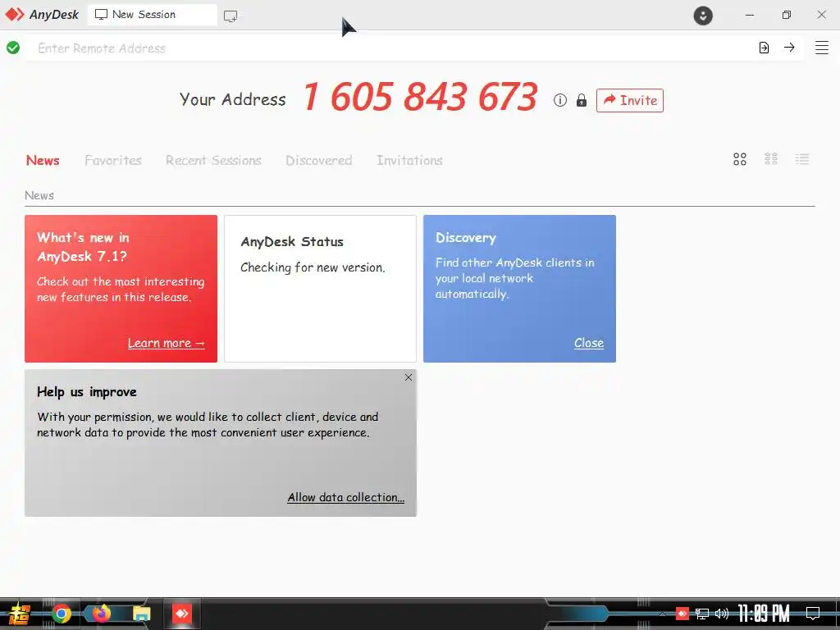Open the volume tray icon
This screenshot has width=840, height=630.
[x=722, y=614]
